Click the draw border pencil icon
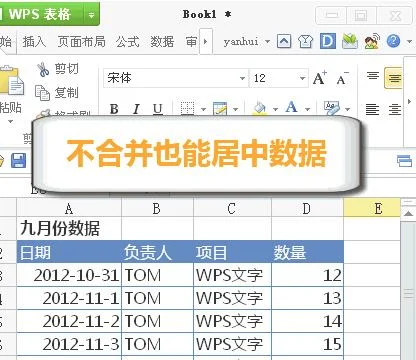Image resolution: width=416 pixels, height=360 pixels. [220, 108]
